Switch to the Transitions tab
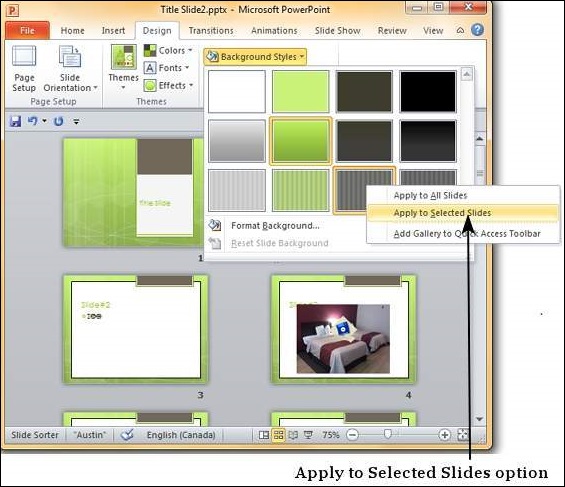The width and height of the screenshot is (565, 487). pos(211,31)
